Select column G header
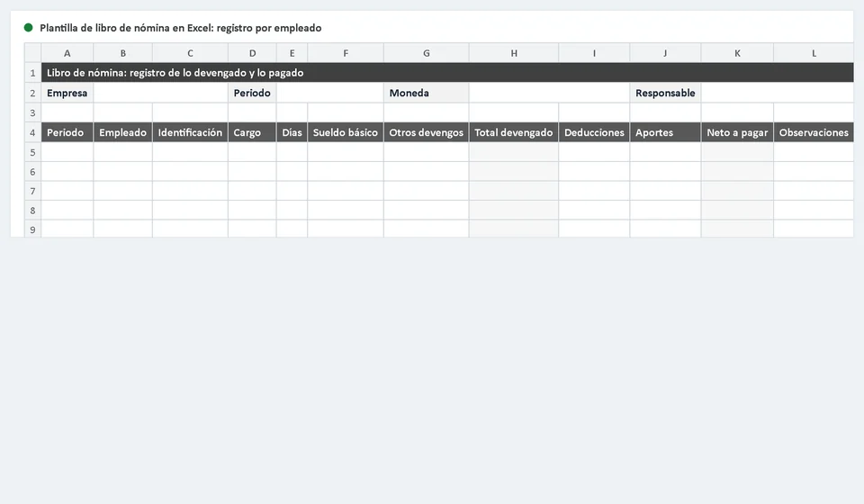The height and width of the screenshot is (504, 864). click(427, 53)
